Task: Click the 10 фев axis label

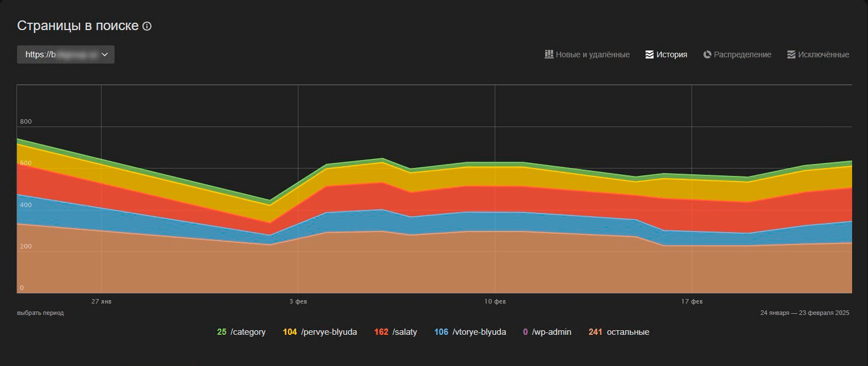Action: [495, 301]
